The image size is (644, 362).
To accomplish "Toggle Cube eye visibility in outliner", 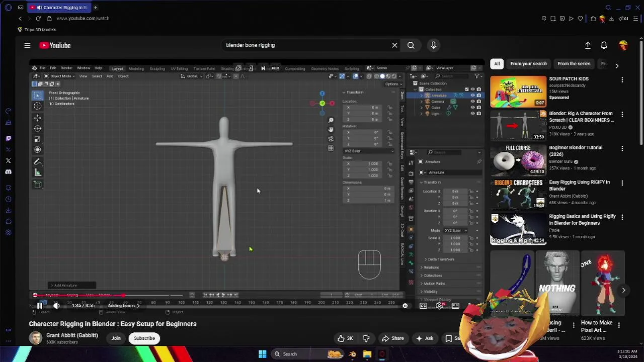I will tap(472, 107).
